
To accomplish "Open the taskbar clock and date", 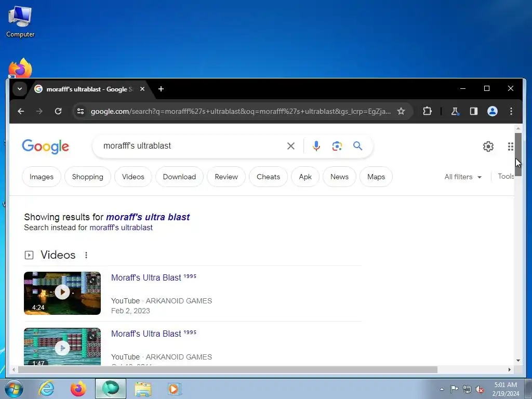I will 506,389.
